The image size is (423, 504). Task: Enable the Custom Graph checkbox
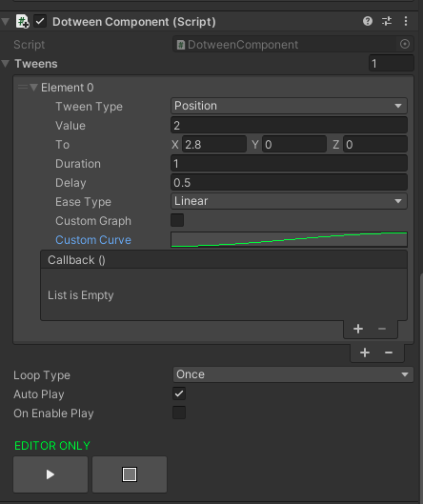point(177,220)
